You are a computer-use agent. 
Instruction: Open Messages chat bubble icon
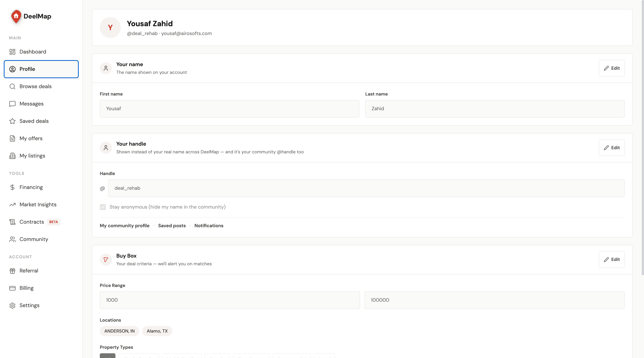point(12,104)
